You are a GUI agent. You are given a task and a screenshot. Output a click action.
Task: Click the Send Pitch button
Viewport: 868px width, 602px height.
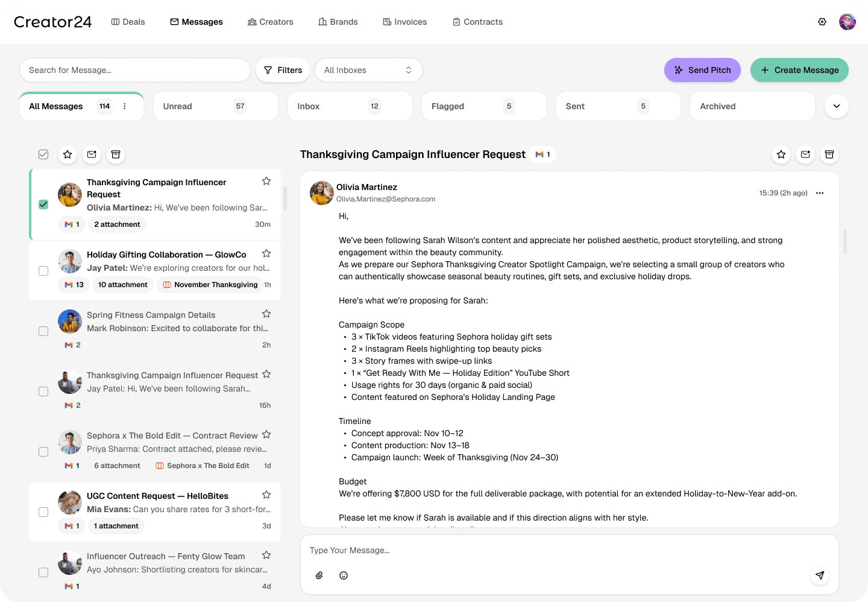(x=703, y=70)
